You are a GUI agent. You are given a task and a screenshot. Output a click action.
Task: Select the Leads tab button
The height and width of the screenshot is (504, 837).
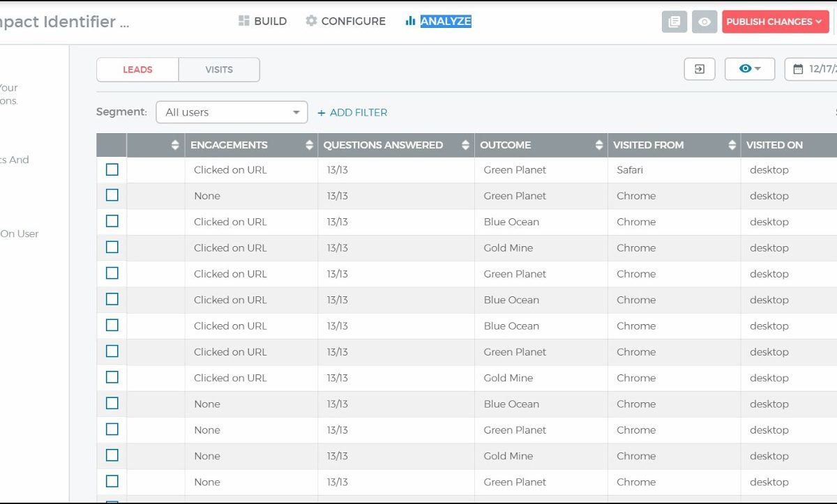pos(137,70)
